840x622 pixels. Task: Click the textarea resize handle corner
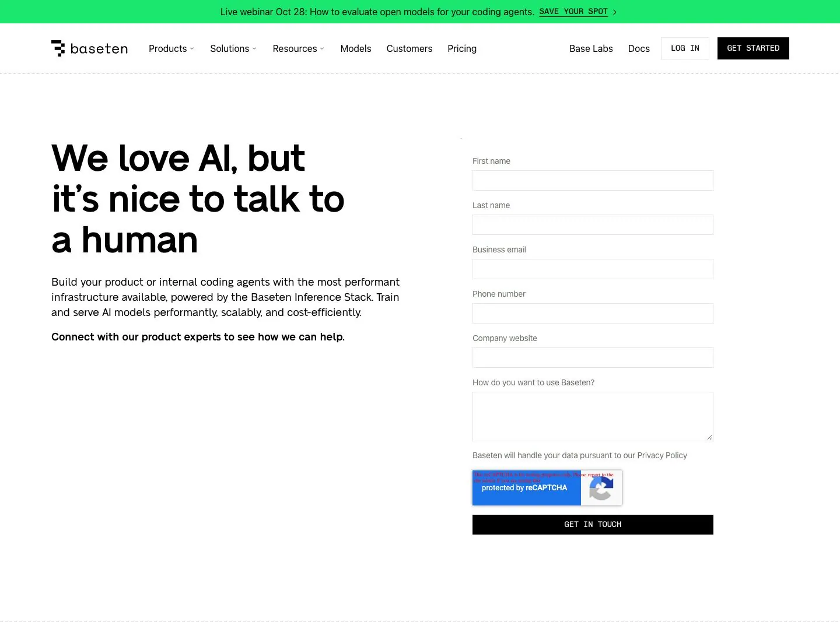click(709, 437)
